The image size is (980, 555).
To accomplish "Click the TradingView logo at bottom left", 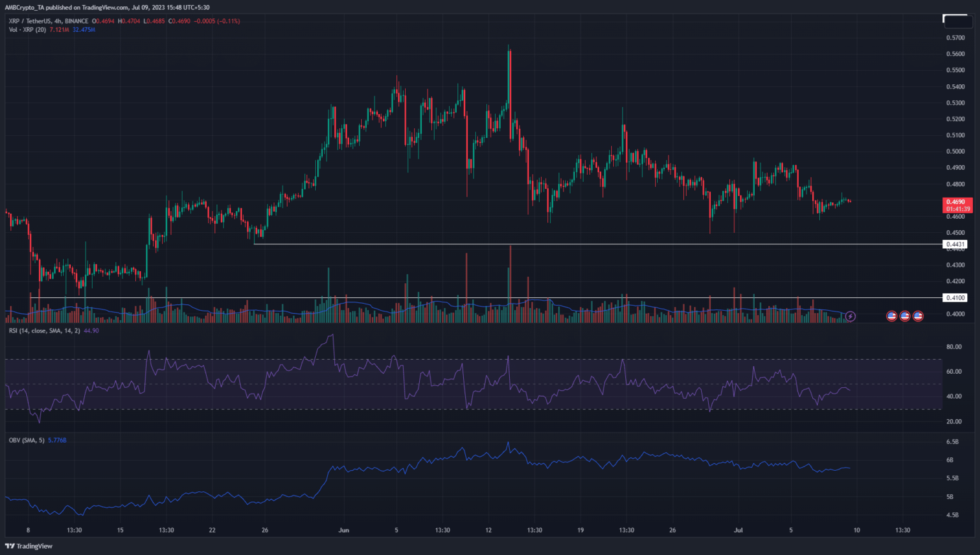I will coord(29,546).
